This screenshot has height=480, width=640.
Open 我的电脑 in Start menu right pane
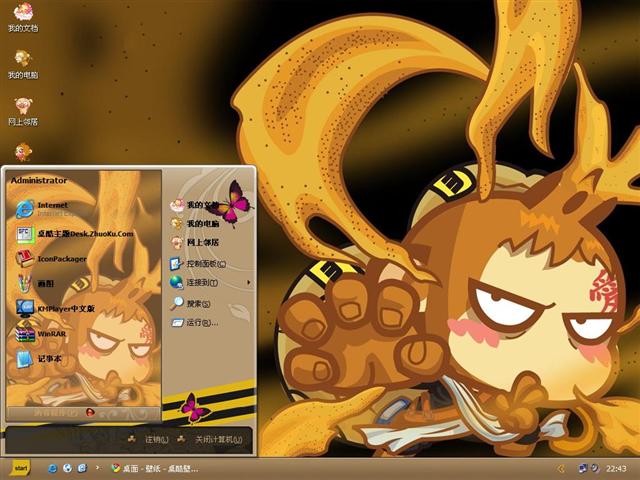coord(195,224)
